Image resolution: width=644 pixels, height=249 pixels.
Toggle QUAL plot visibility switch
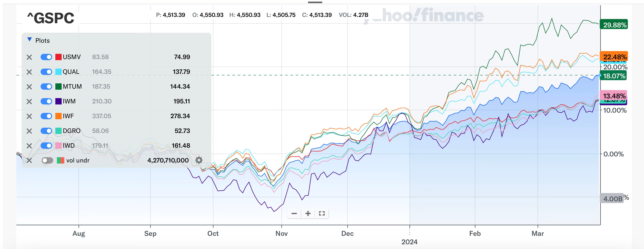(46, 72)
